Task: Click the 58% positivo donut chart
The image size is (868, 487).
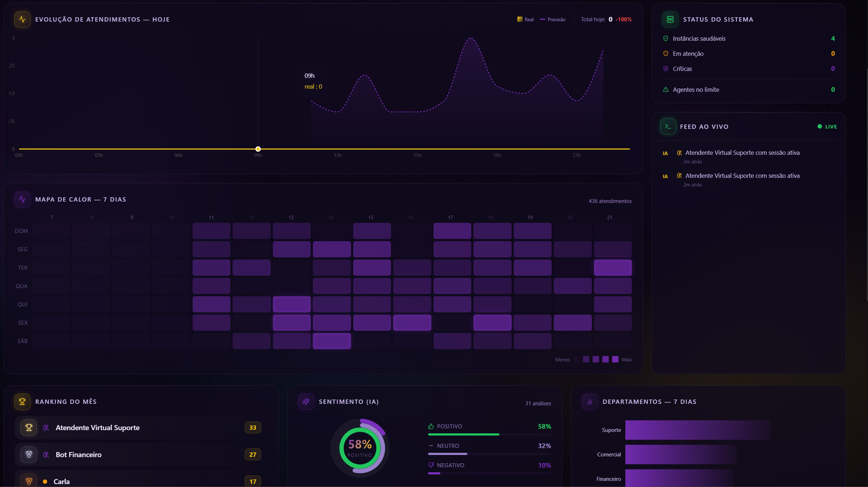Action: 360,448
